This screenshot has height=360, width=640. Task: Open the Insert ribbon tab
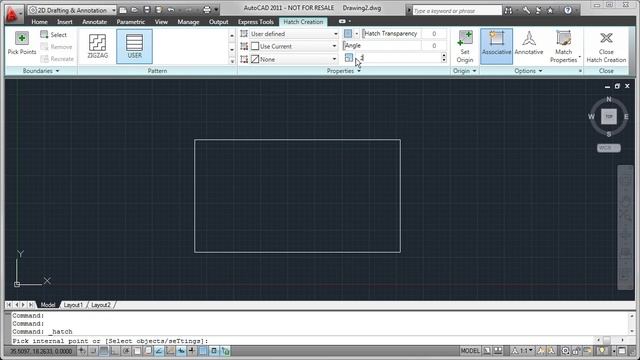64,22
